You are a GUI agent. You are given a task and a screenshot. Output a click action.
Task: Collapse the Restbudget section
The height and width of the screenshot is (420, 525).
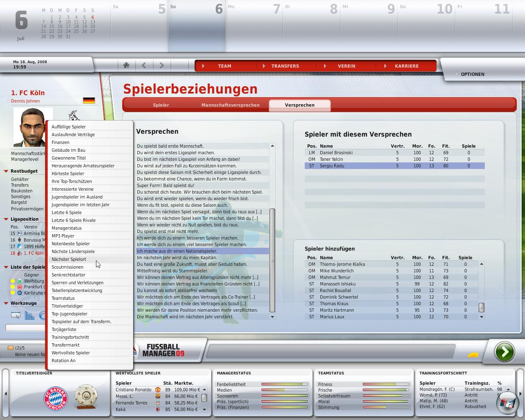(x=6, y=171)
